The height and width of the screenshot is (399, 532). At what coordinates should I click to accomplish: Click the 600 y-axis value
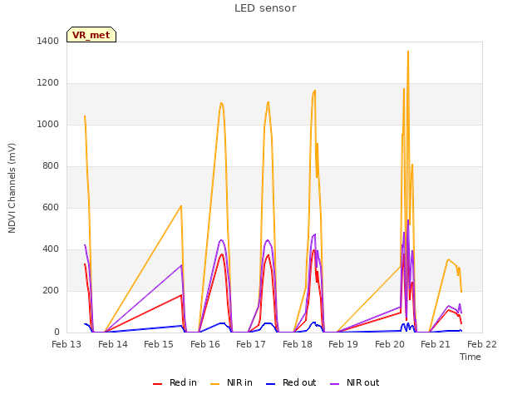click(x=51, y=207)
